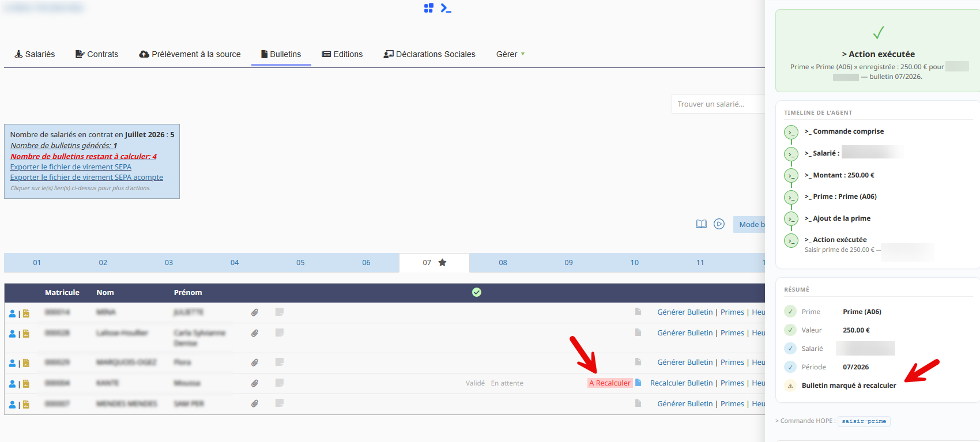
Task: Click the Mode button near period bar
Action: point(749,224)
